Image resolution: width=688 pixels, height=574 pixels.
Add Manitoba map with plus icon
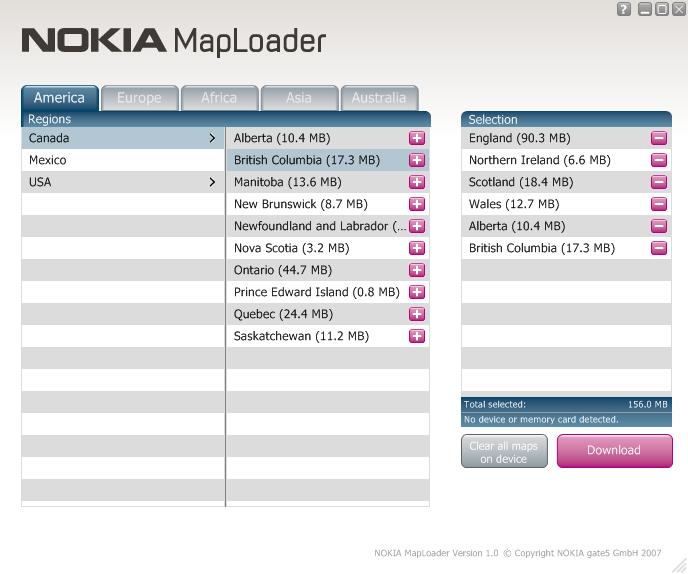pyautogui.click(x=416, y=182)
